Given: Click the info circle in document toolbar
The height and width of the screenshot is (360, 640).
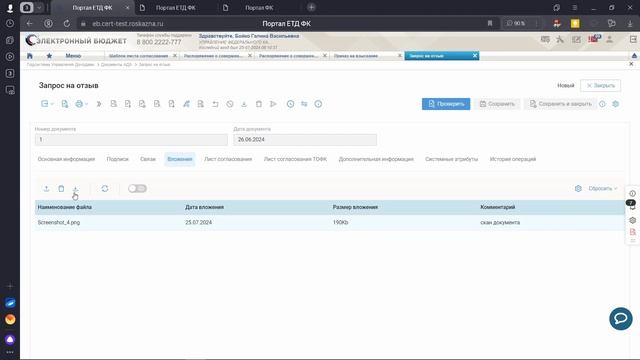Looking at the screenshot, I should (318, 104).
